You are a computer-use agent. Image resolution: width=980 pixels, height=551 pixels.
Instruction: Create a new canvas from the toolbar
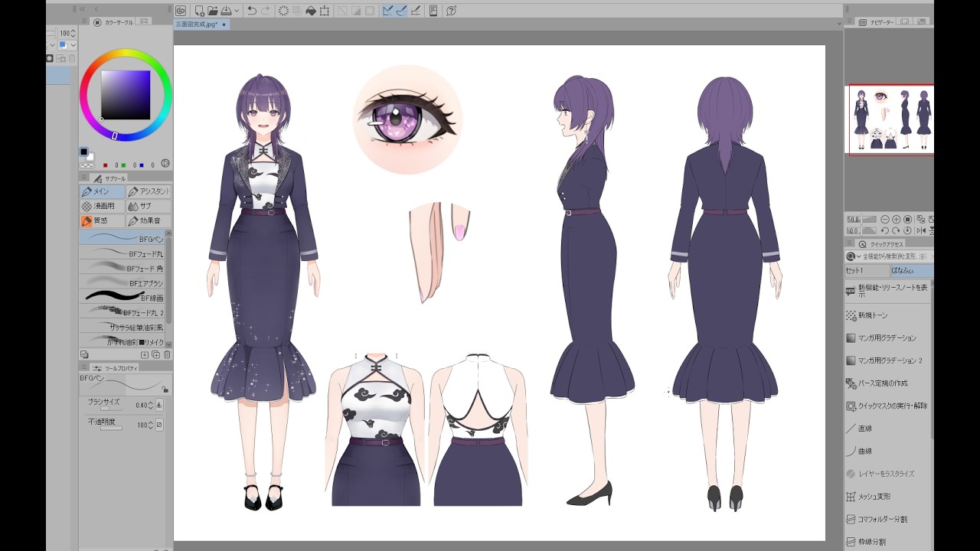click(x=200, y=11)
